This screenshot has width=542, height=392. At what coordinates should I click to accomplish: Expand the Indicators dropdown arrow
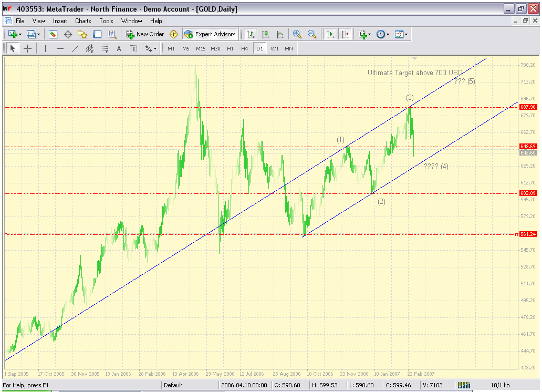click(370, 34)
